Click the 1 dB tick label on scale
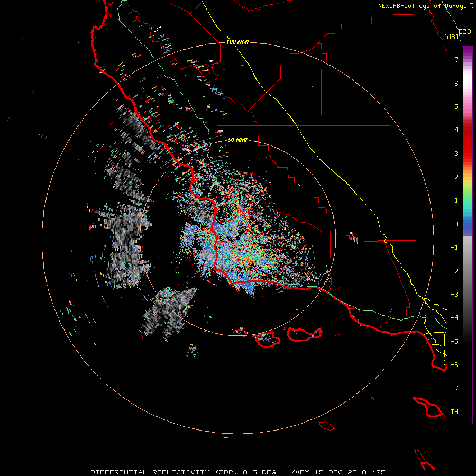The width and height of the screenshot is (476, 476). (456, 200)
